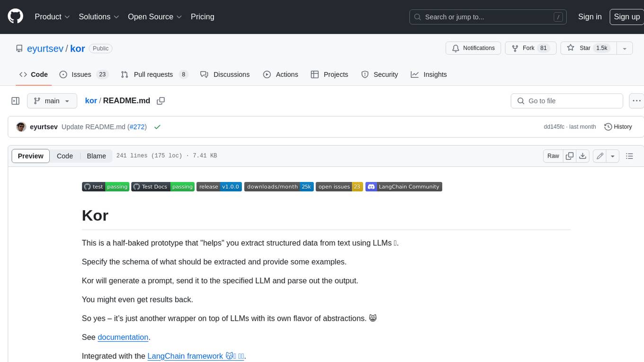This screenshot has height=362, width=644.
Task: Switch to the Projects tab
Action: (330, 74)
